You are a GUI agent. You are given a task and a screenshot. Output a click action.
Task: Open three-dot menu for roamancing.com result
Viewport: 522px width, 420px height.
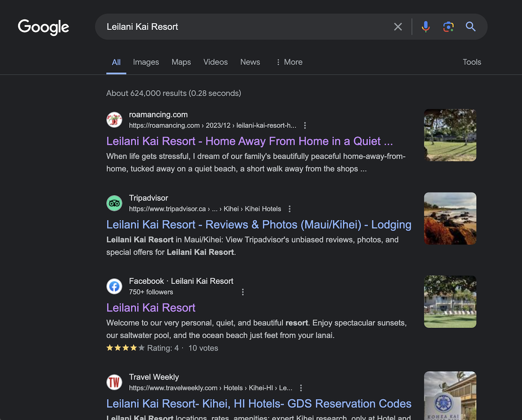point(305,125)
